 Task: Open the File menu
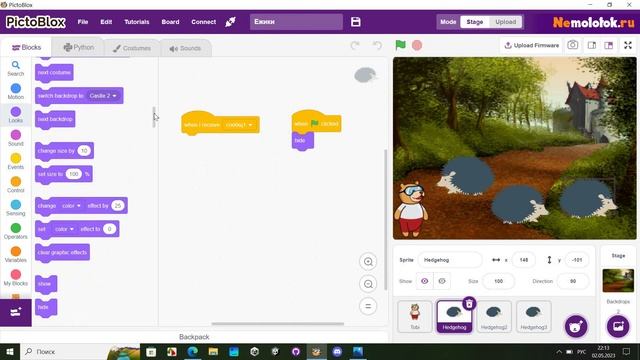click(83, 22)
